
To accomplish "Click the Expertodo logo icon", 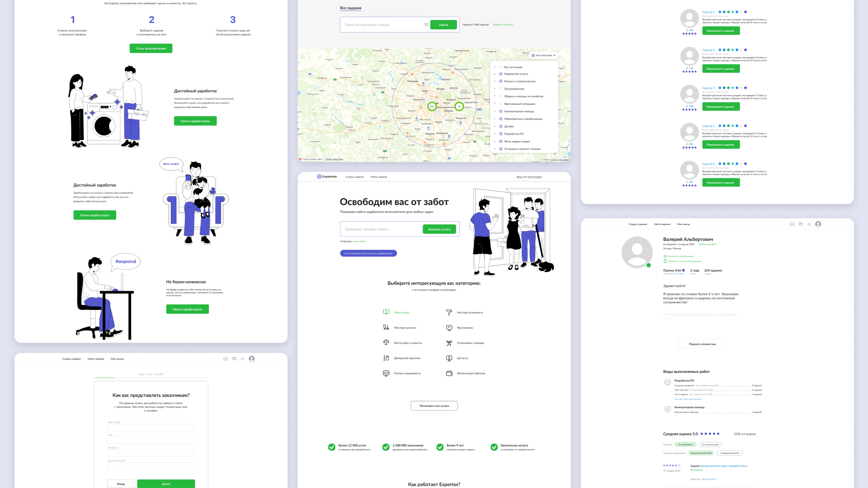I will (319, 177).
